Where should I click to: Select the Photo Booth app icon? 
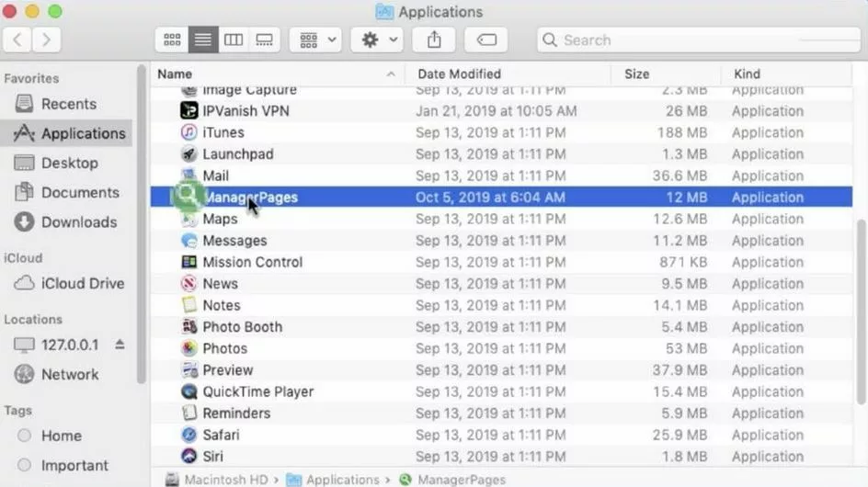[x=189, y=326]
